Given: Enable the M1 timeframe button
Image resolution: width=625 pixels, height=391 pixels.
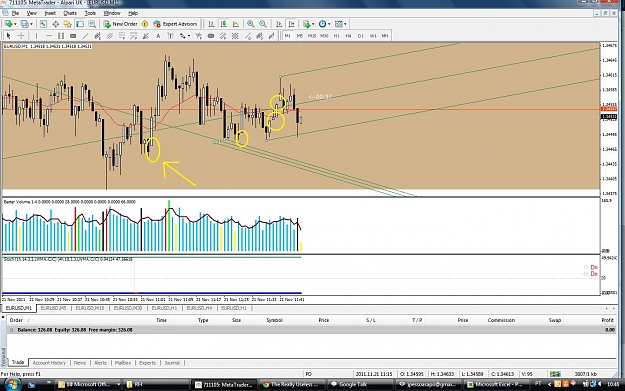Looking at the screenshot, I should (287, 36).
